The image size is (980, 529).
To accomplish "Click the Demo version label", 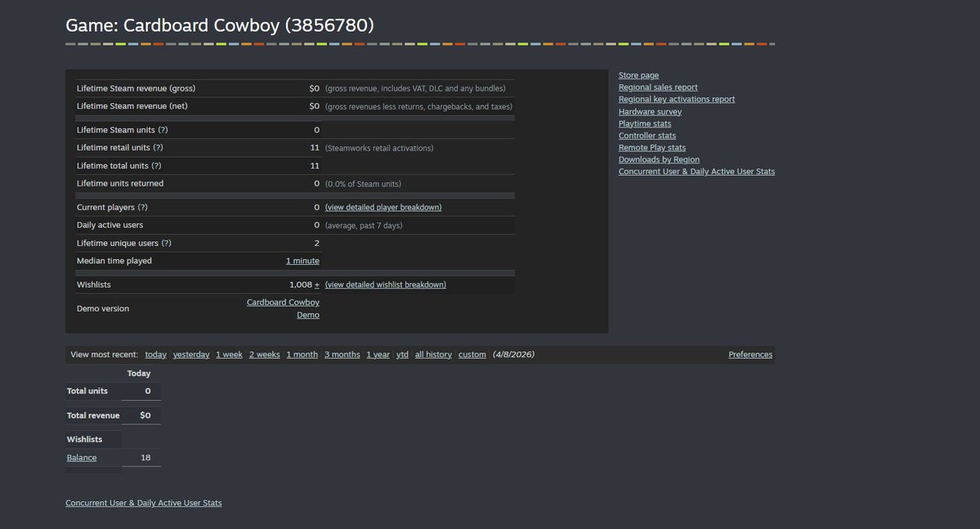I will click(103, 308).
